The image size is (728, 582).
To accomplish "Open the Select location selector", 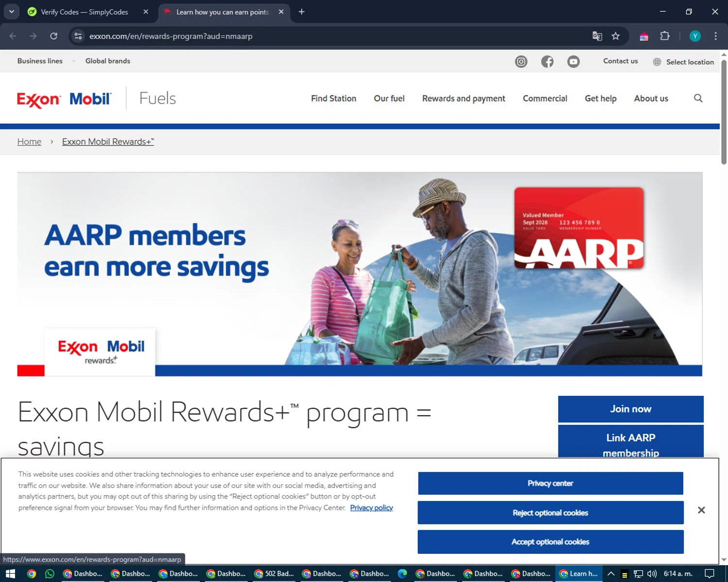I will (x=683, y=62).
